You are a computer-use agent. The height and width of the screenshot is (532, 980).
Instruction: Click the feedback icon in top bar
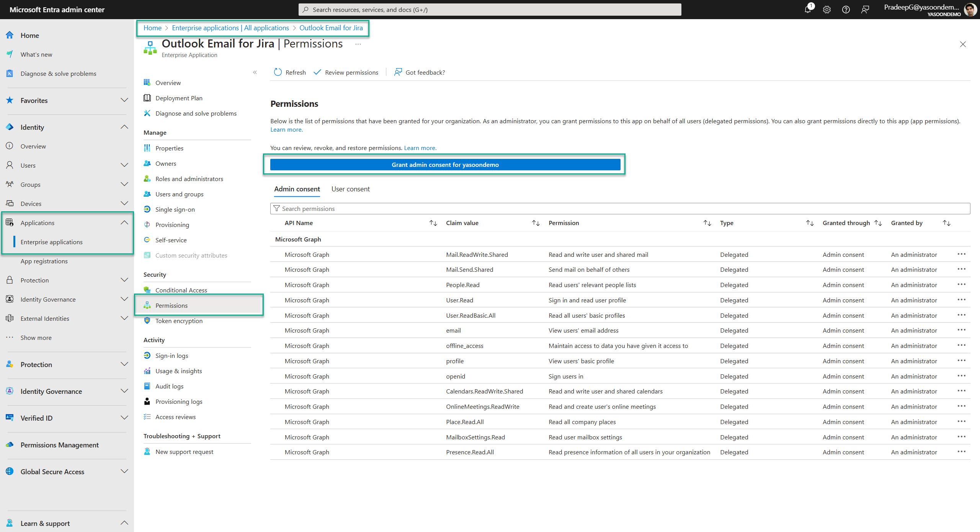[x=865, y=10]
